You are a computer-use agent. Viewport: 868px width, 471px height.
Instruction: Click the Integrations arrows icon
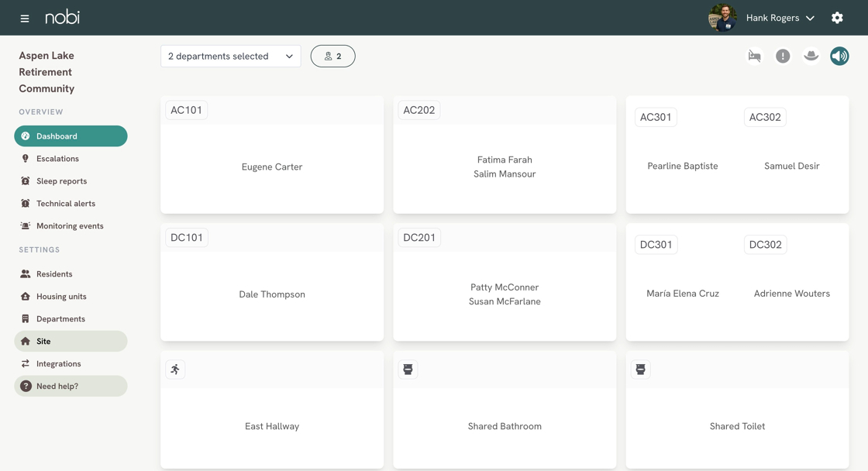tap(26, 363)
